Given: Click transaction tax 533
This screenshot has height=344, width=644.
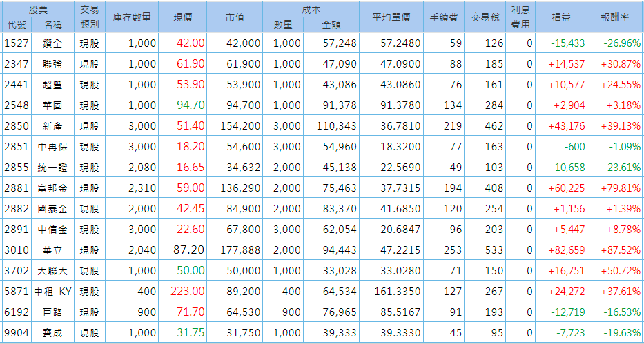Looking at the screenshot, I should click(494, 250).
